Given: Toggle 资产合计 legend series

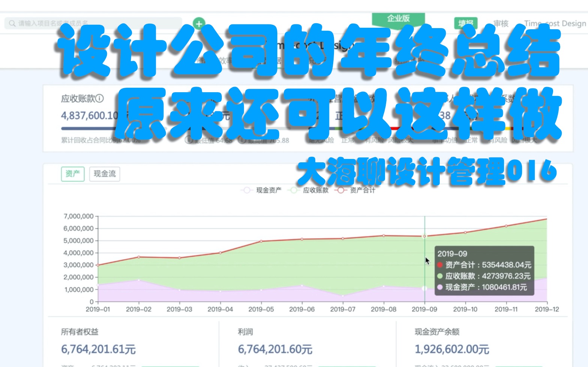Looking at the screenshot, I should click(355, 190).
